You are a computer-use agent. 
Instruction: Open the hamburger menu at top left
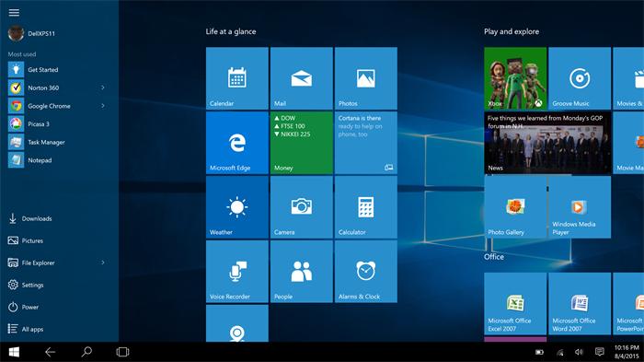point(14,12)
